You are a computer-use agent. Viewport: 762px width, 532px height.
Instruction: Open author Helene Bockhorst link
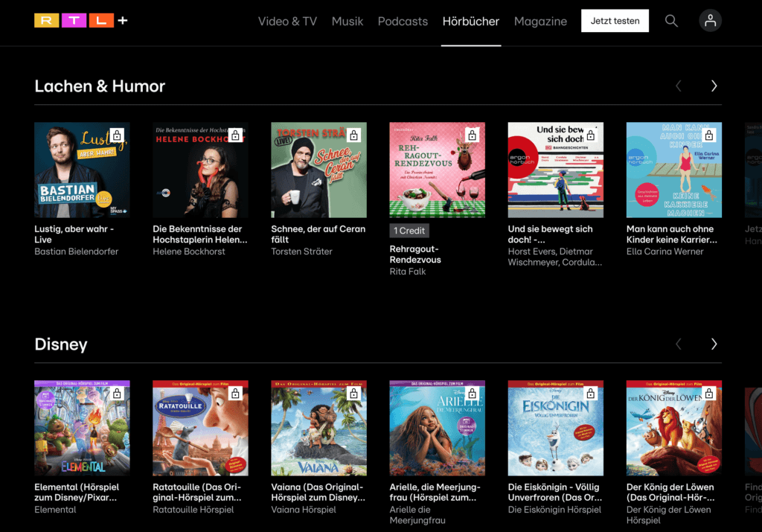tap(188, 251)
